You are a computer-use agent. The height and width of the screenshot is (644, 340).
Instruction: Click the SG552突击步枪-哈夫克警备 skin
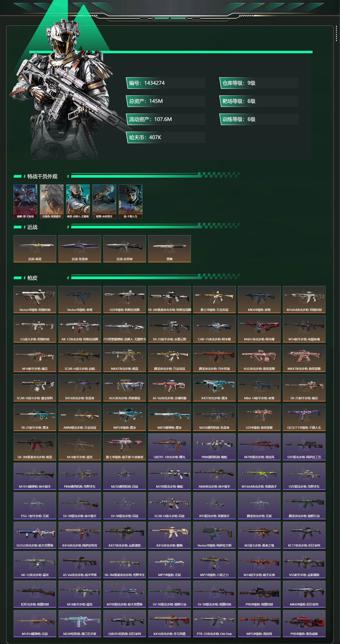tap(35, 535)
